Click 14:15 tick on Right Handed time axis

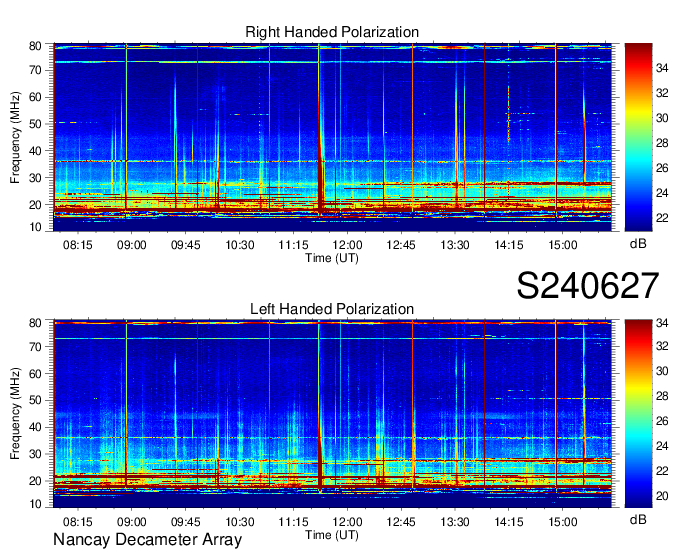(x=509, y=245)
